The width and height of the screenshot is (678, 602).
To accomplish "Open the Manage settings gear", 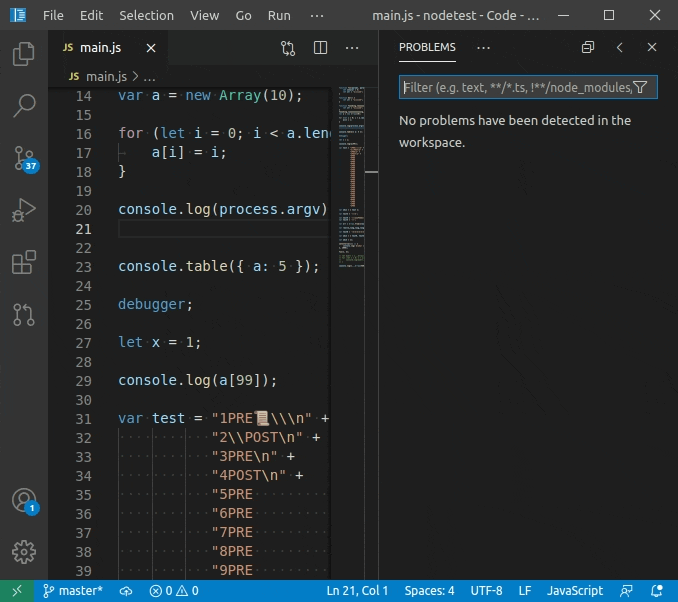I will [24, 552].
